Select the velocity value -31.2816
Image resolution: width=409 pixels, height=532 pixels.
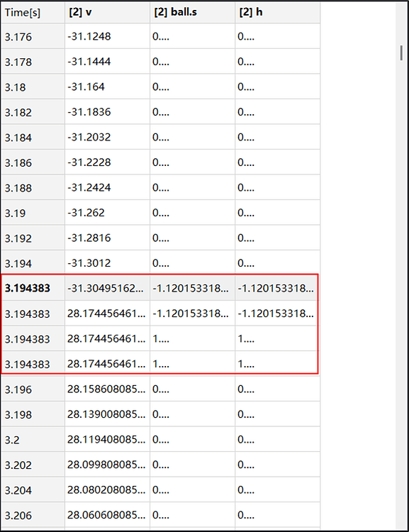pos(108,238)
